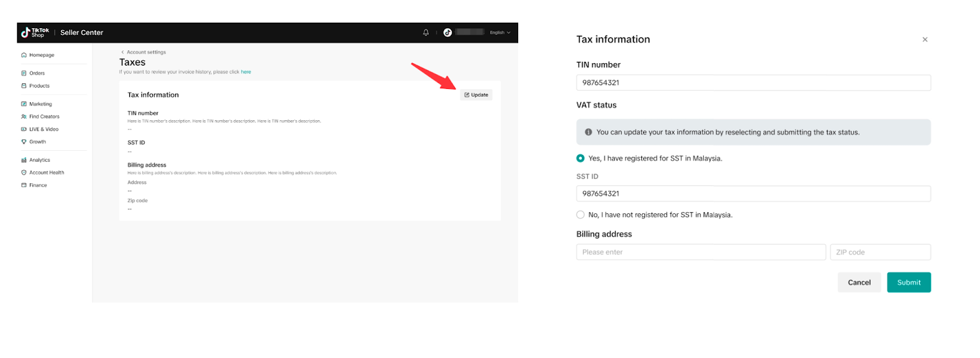Select No, not registered for SST radio
Screen dimensions: 980x358
580,215
